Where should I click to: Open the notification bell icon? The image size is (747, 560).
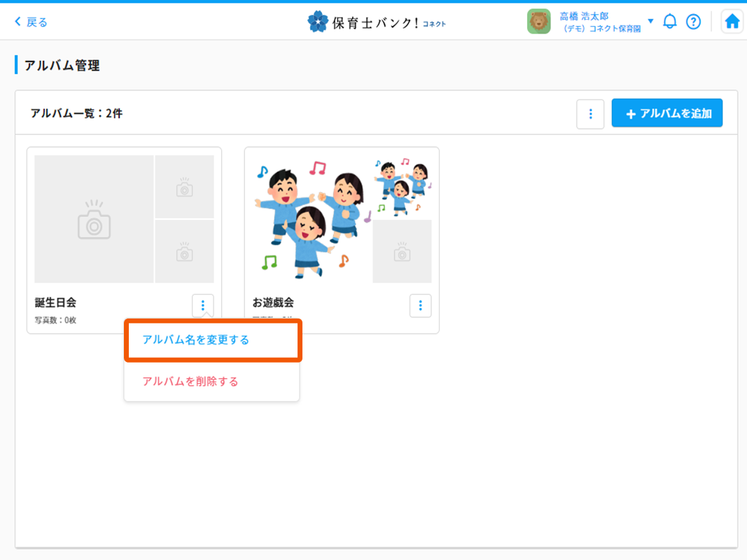(x=669, y=21)
